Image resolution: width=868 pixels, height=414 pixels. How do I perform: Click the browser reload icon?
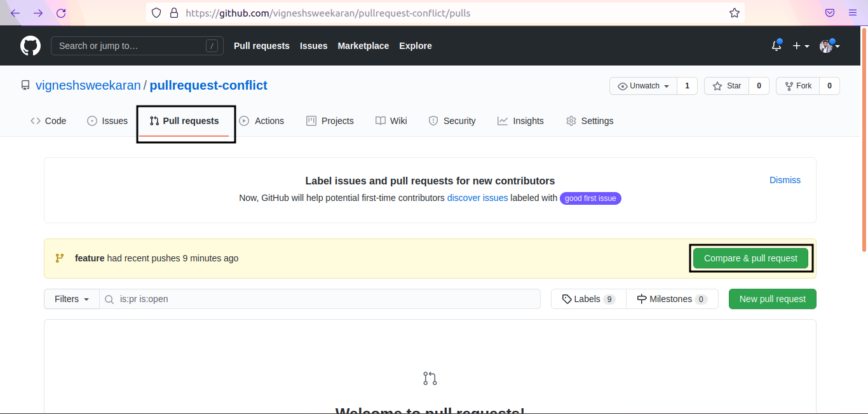pyautogui.click(x=61, y=13)
